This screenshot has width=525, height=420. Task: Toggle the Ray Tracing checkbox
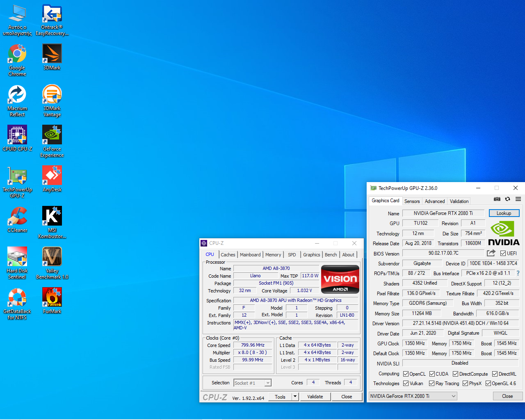pyautogui.click(x=431, y=383)
